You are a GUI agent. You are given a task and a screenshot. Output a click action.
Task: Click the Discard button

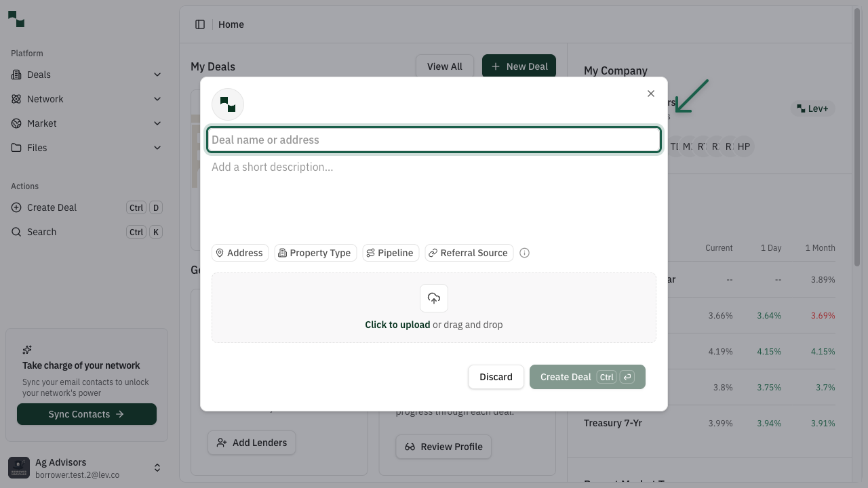coord(496,377)
